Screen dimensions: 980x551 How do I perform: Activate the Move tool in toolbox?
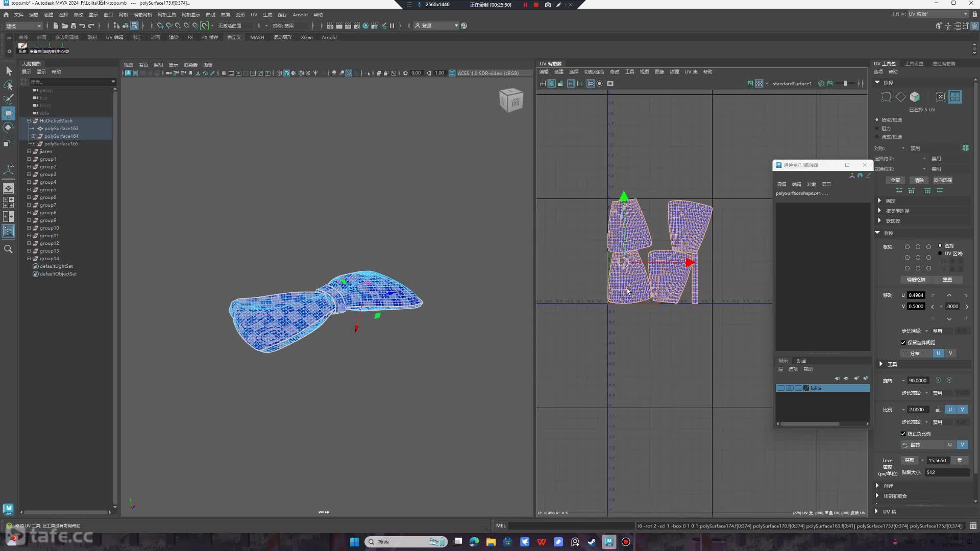[9, 113]
